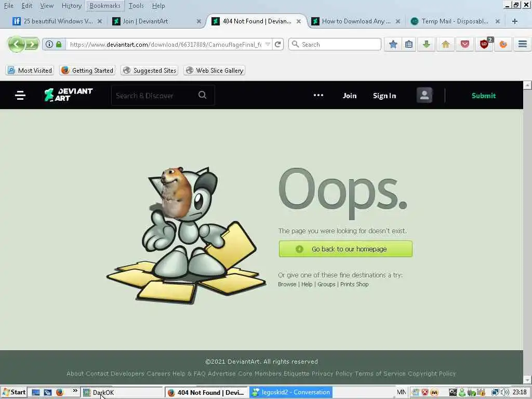Go to browser home page icon
This screenshot has height=399, width=532.
(445, 44)
